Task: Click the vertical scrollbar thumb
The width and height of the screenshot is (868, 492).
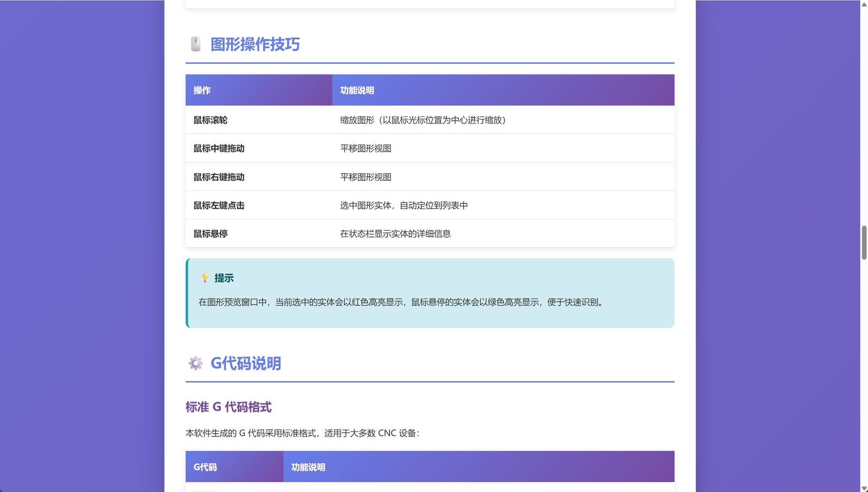Action: [864, 242]
